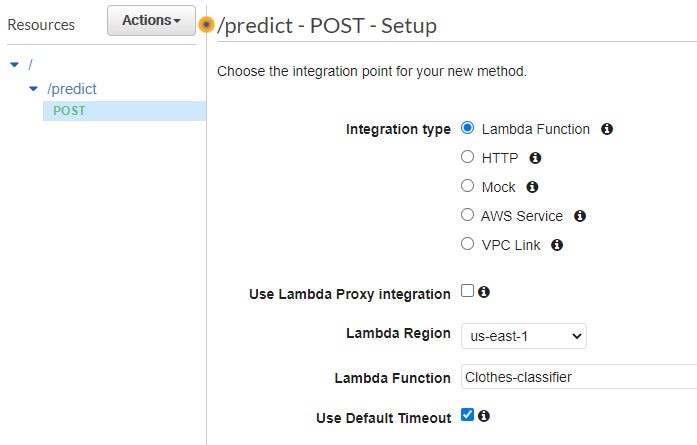Select the Mock integration type
This screenshot has height=445, width=697.
click(468, 186)
